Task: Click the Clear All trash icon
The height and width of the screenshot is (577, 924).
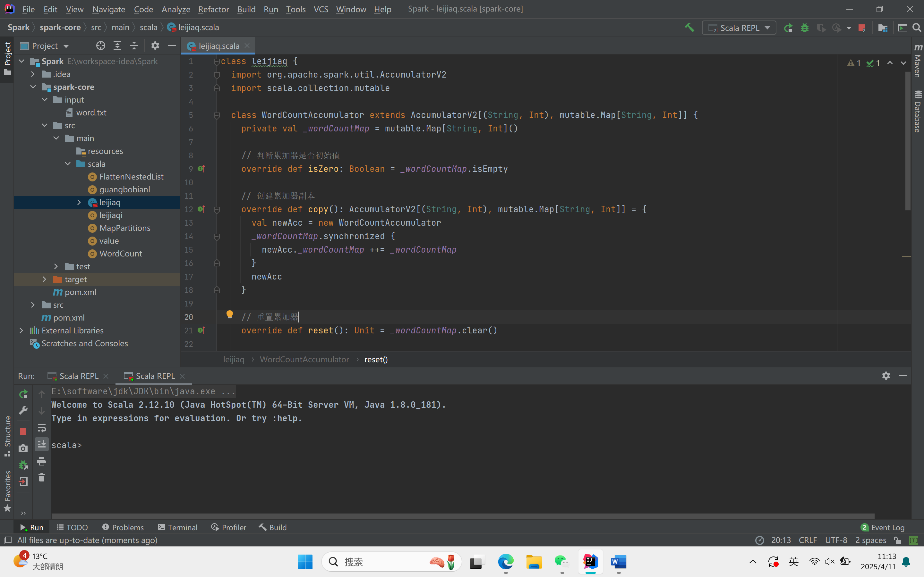Action: pyautogui.click(x=42, y=477)
